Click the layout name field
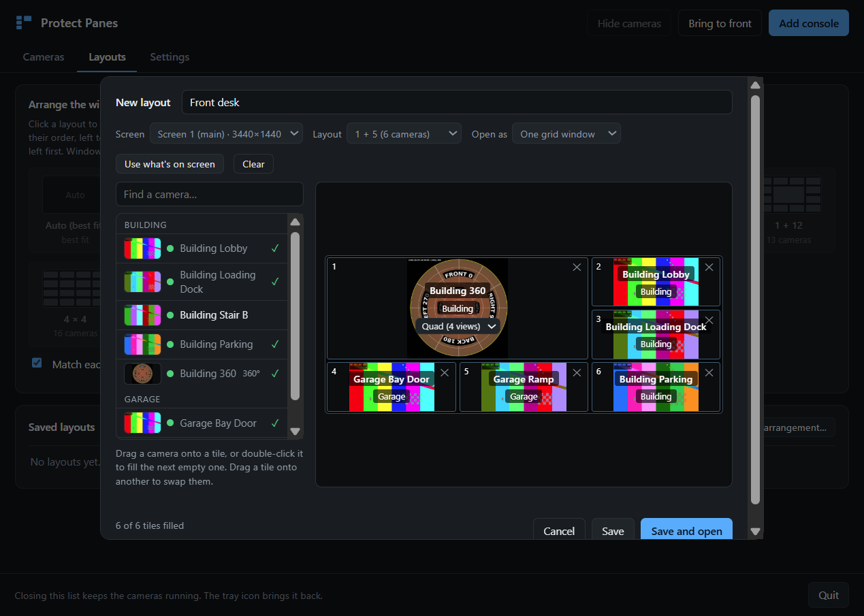Screen dimensions: 864x616 457,102
